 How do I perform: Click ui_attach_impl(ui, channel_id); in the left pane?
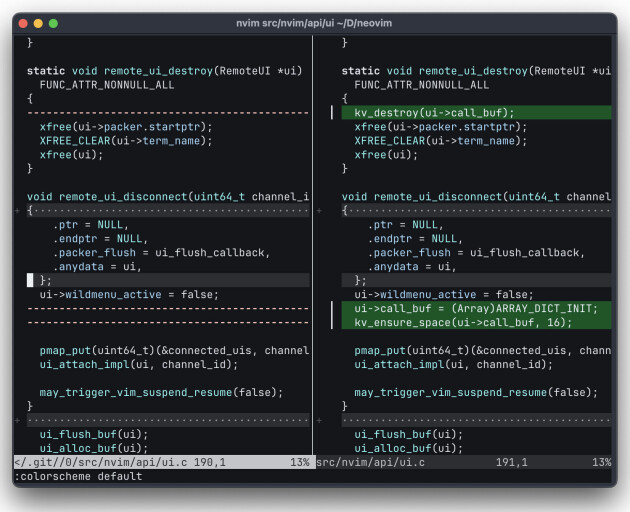coord(139,365)
